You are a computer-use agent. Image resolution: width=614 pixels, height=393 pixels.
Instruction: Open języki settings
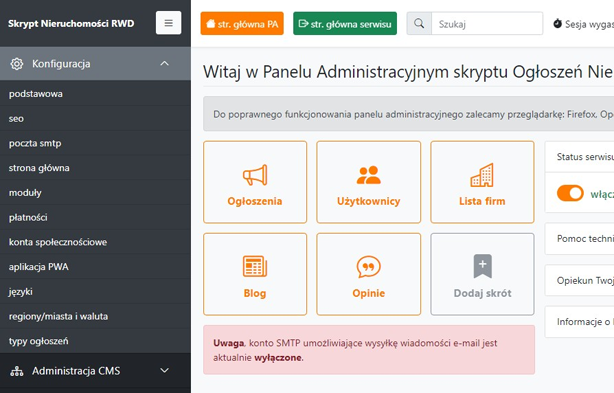[x=95, y=292]
